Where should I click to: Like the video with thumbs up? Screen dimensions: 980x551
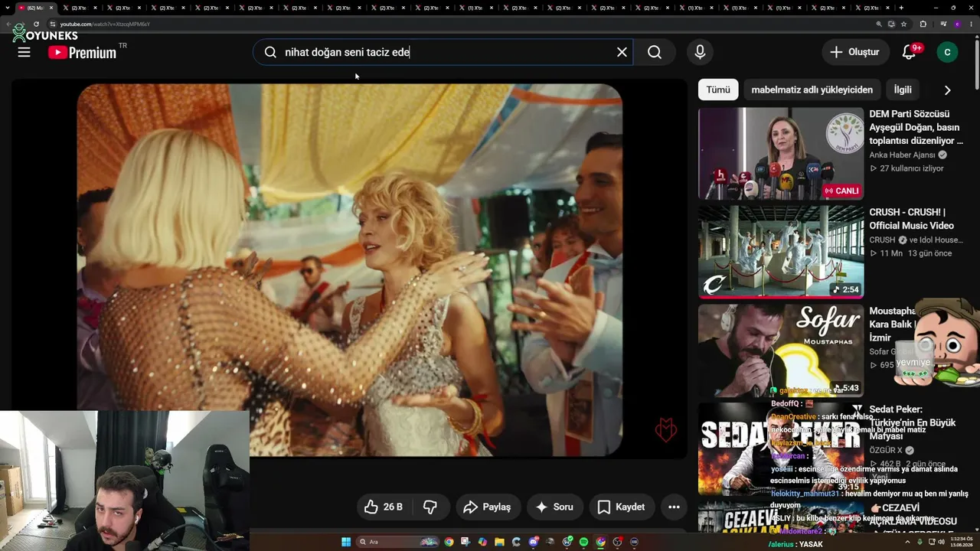tap(383, 507)
